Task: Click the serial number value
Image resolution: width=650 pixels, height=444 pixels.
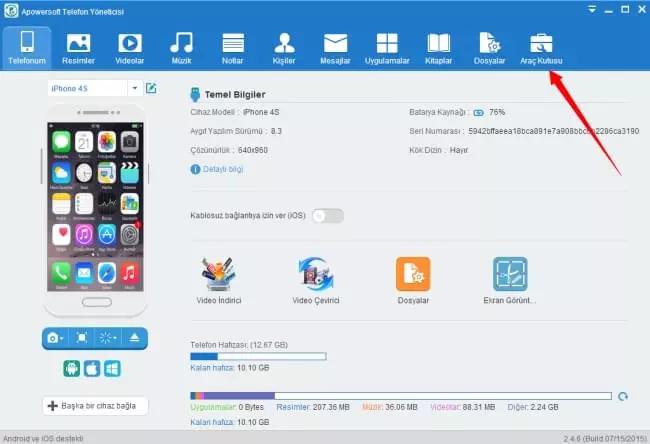Action: (553, 131)
